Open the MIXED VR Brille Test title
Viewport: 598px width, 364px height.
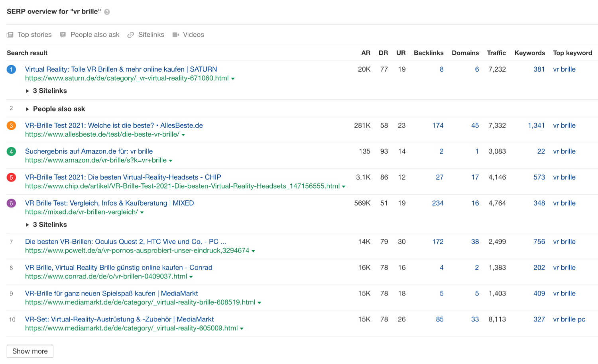[x=109, y=203]
